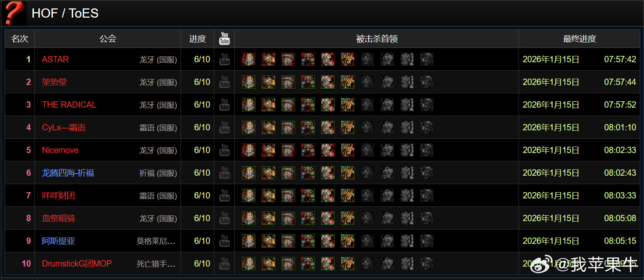The height and width of the screenshot is (280, 644).
Task: Click the YouTube icon in column header
Action: [x=224, y=39]
